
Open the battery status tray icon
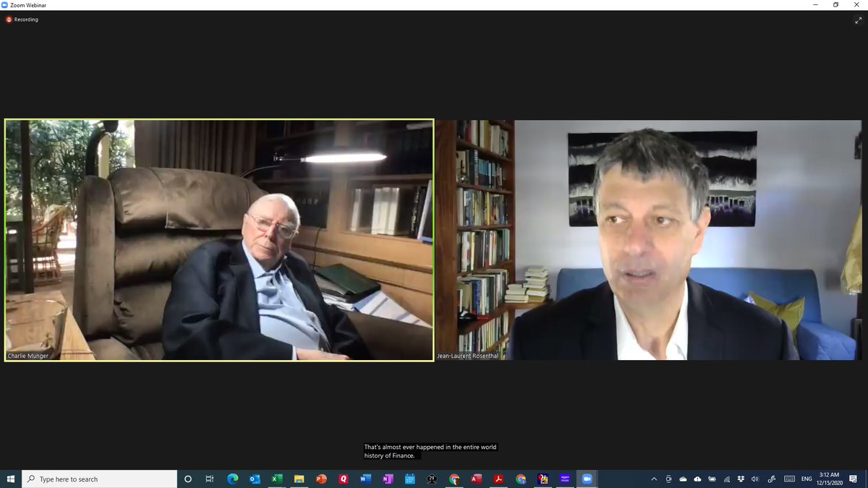click(712, 479)
